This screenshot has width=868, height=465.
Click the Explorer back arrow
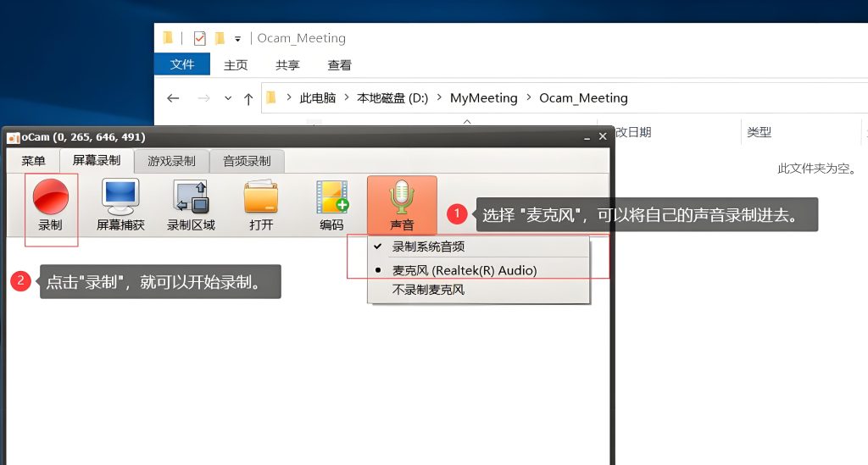(173, 98)
